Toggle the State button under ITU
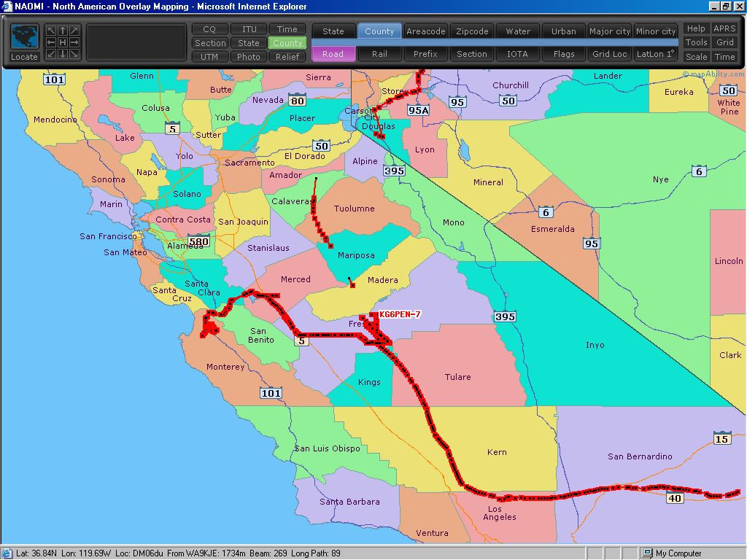 click(249, 43)
